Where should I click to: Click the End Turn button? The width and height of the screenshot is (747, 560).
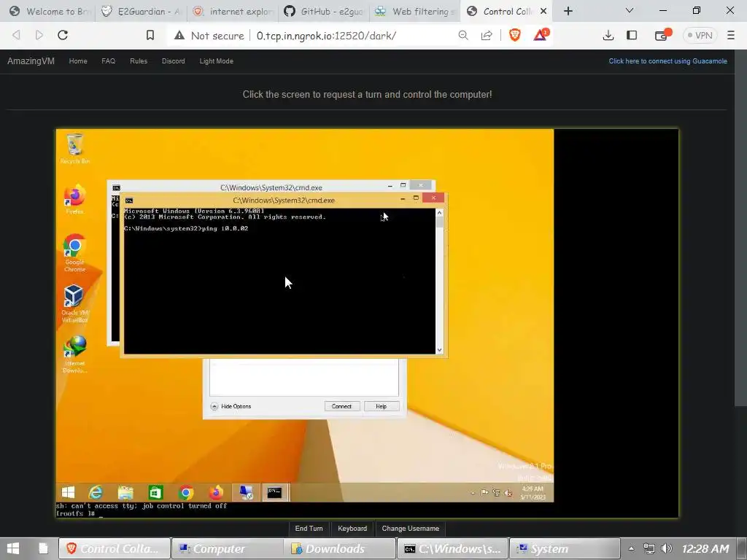click(309, 529)
